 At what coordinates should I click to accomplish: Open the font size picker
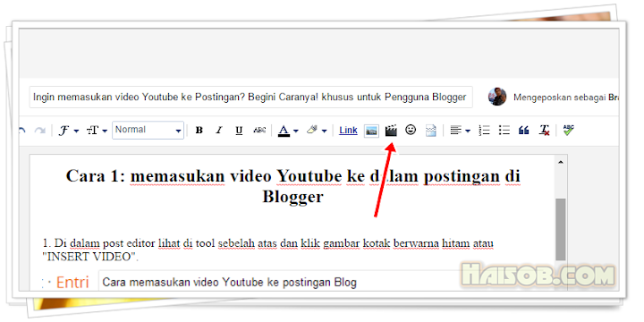click(x=97, y=131)
